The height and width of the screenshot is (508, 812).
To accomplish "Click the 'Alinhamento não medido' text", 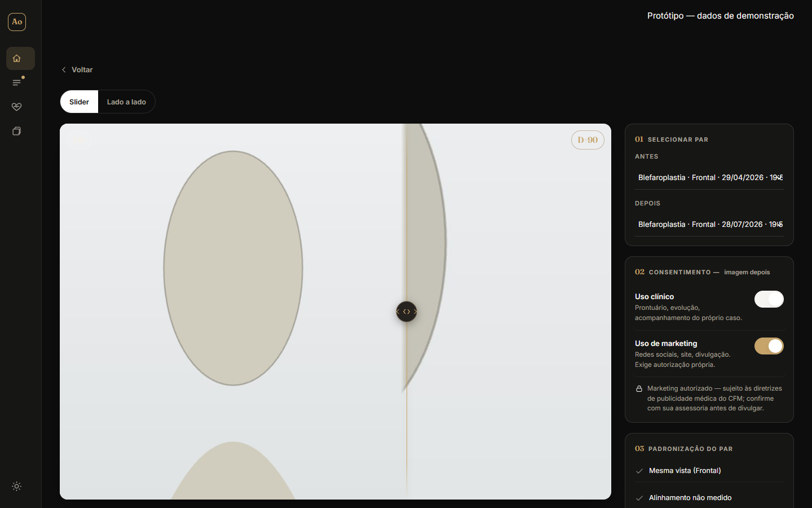I will (x=690, y=498).
